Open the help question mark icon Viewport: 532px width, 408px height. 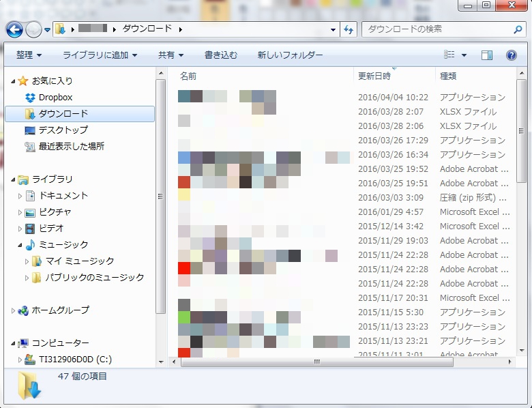coord(511,55)
